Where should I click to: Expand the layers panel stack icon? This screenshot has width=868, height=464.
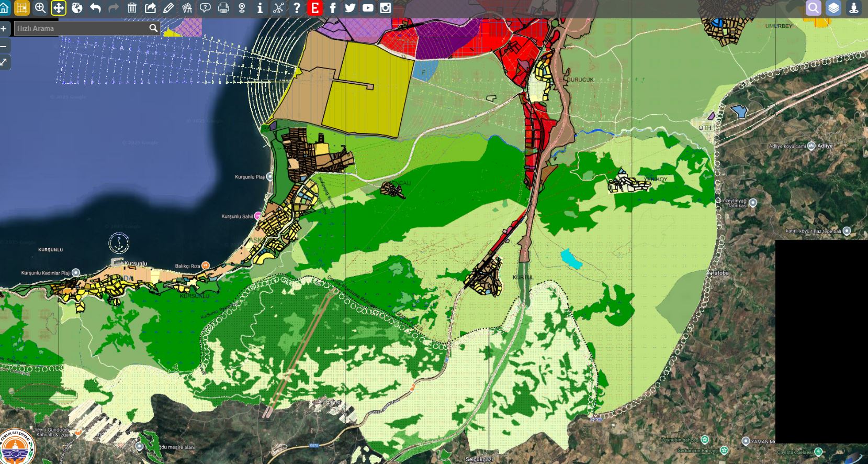833,8
